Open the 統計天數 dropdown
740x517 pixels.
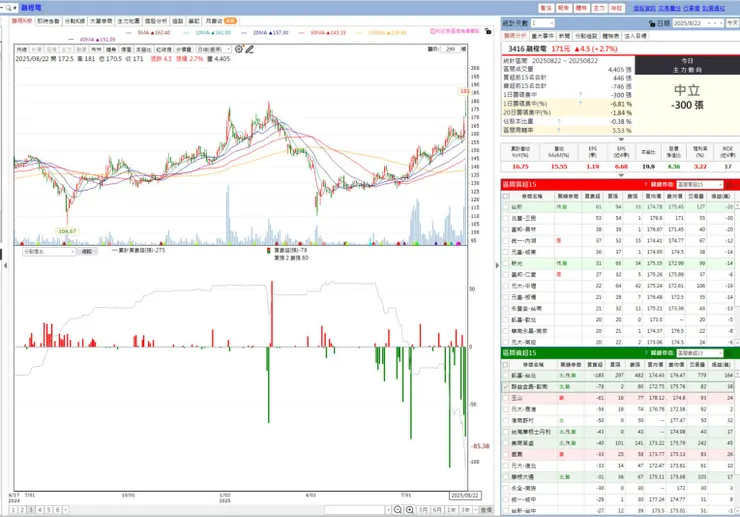click(543, 23)
